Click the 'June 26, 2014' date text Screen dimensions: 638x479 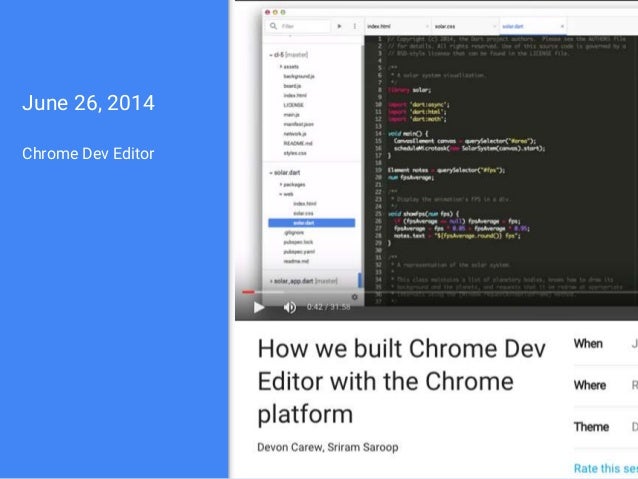(x=88, y=103)
